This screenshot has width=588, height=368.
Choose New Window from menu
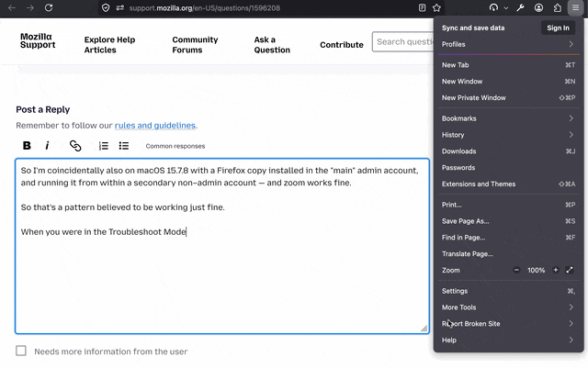508,82
